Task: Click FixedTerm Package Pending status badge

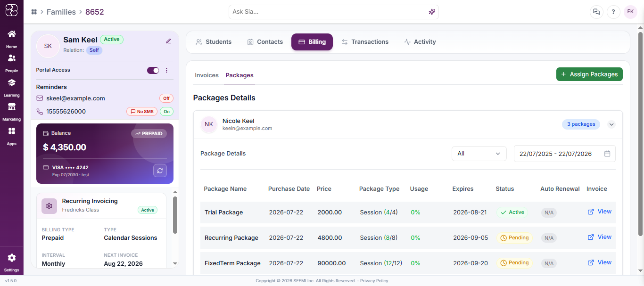Action: click(x=514, y=263)
